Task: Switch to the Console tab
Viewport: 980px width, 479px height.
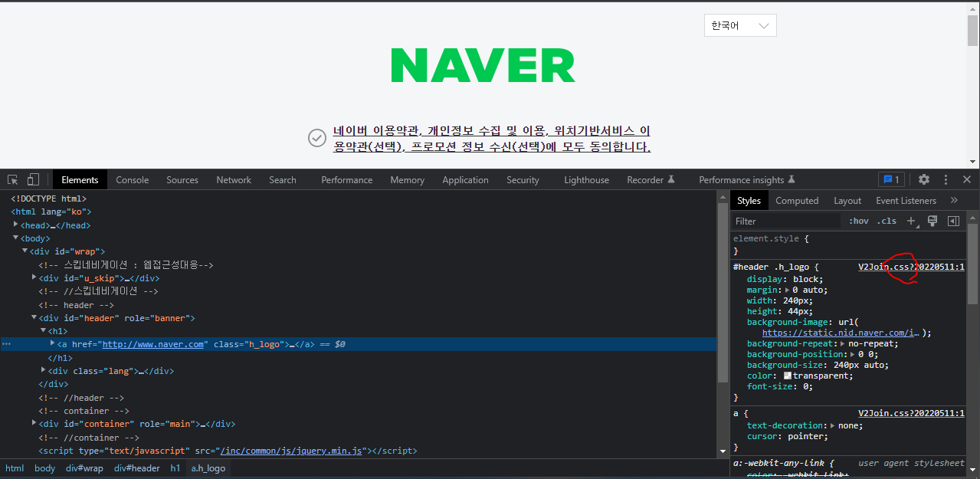Action: 133,179
